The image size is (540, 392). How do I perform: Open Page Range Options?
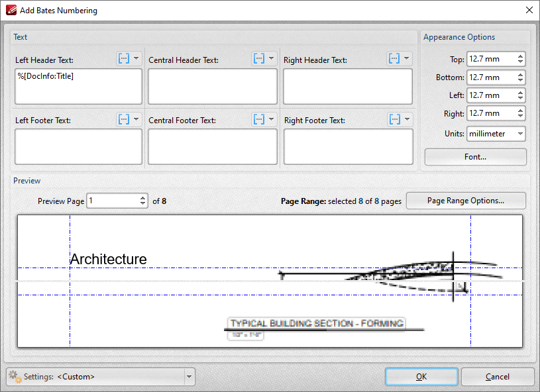pos(466,201)
